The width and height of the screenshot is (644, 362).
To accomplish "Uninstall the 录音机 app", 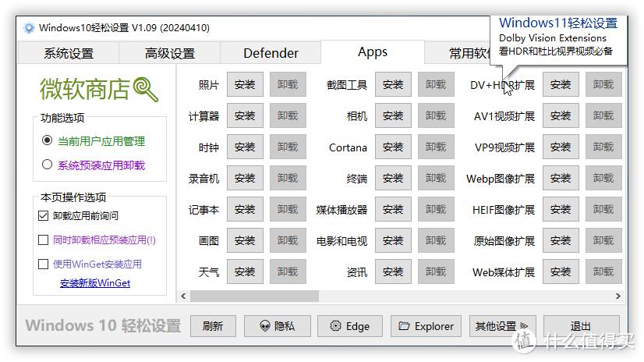I will pyautogui.click(x=288, y=178).
